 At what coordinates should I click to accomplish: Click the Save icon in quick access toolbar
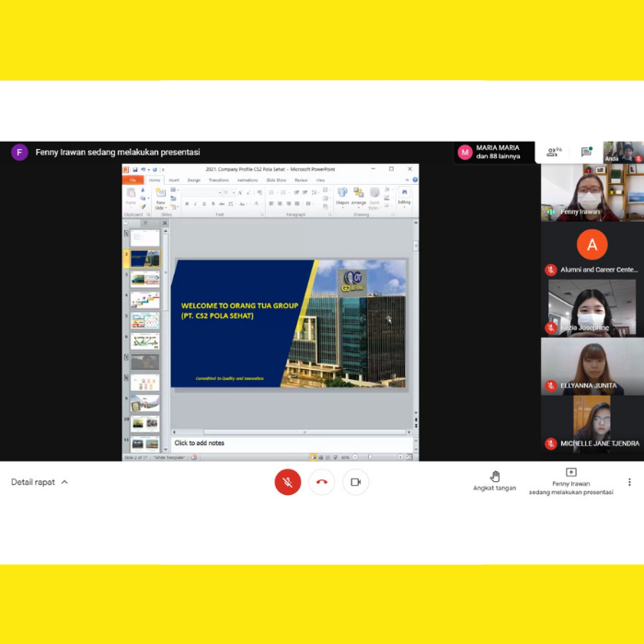(x=134, y=169)
